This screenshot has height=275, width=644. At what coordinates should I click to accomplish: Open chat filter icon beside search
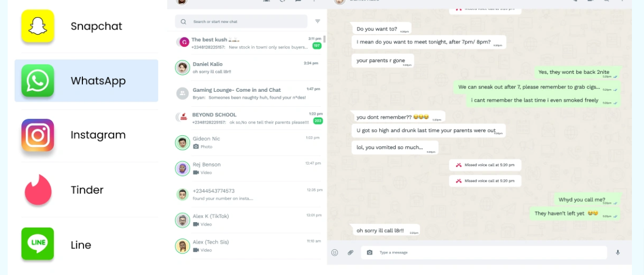pos(318,21)
